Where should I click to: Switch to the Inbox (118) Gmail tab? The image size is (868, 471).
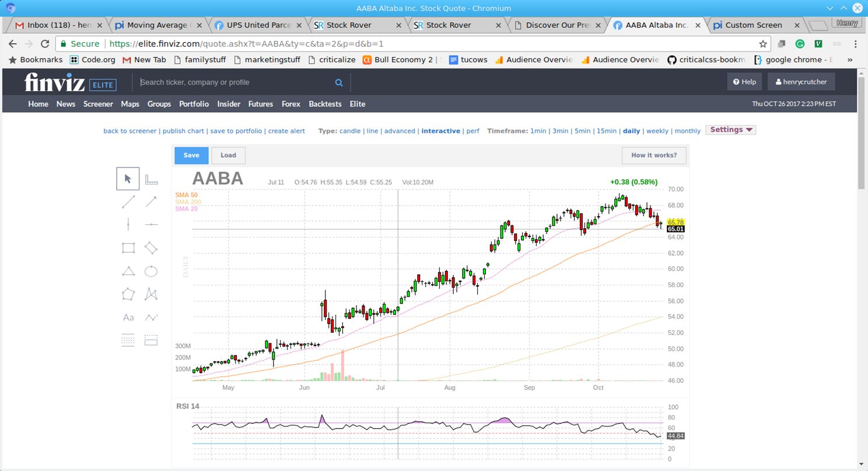60,25
